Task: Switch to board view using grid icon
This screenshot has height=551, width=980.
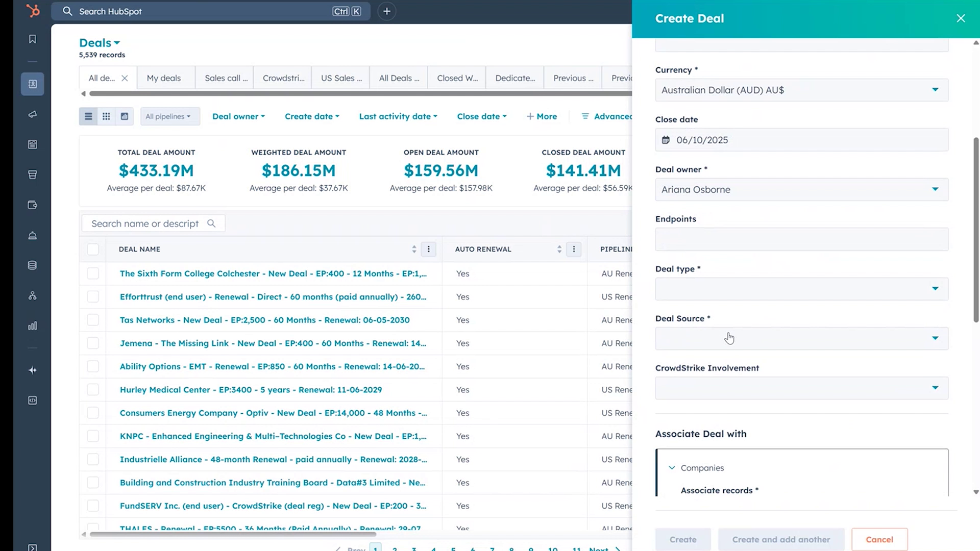Action: (106, 116)
